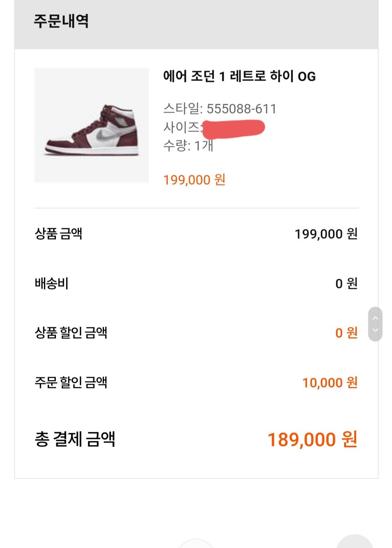
Task: Tap the black 199,000 원 product amount value
Action: 326,234
